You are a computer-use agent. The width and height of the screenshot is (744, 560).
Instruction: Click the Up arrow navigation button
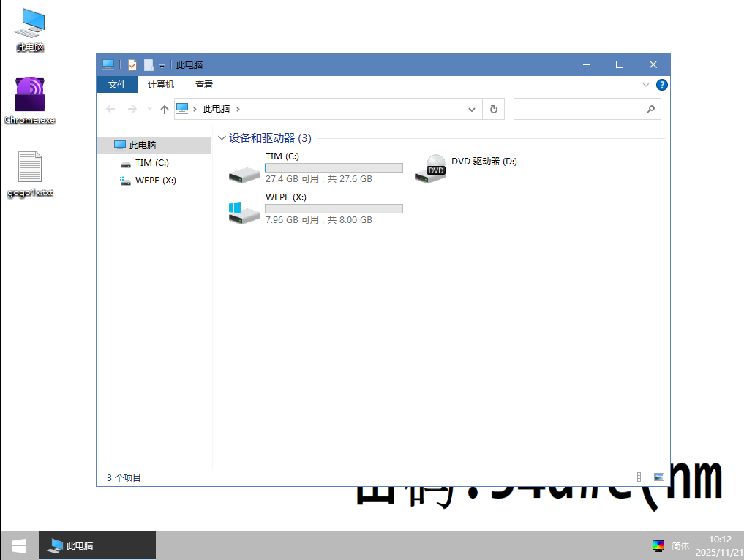coord(165,109)
